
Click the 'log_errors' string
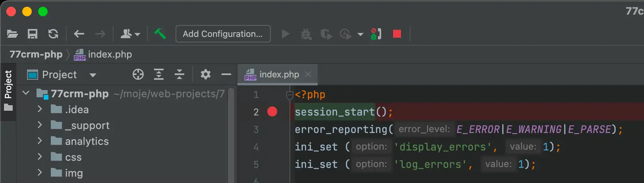430,165
